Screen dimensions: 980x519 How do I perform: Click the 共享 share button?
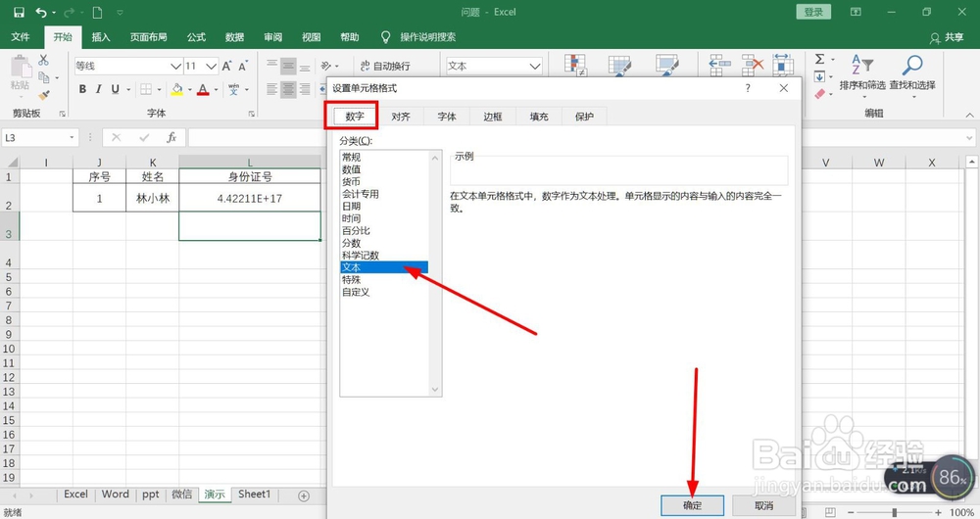[x=947, y=37]
